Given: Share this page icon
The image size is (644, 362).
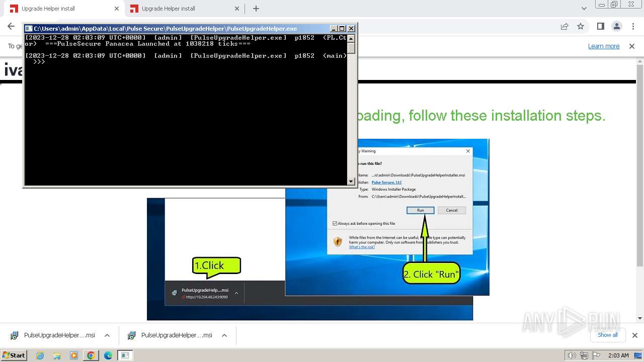Looking at the screenshot, I should point(565,26).
